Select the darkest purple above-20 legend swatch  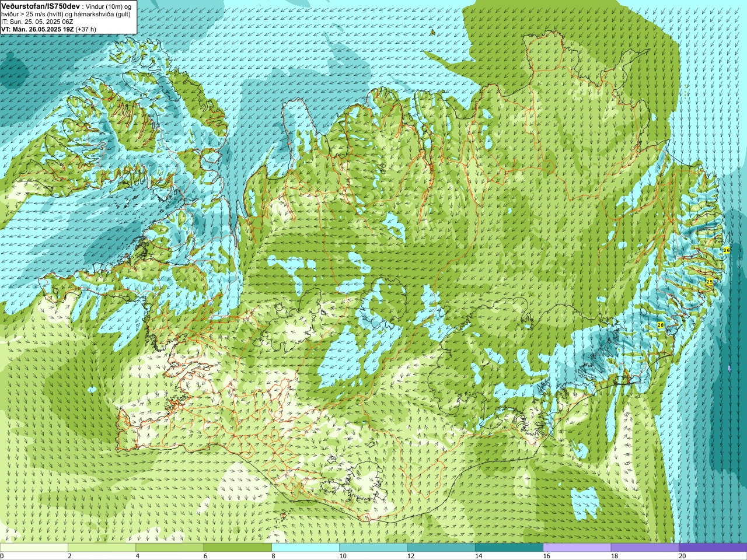point(713,548)
